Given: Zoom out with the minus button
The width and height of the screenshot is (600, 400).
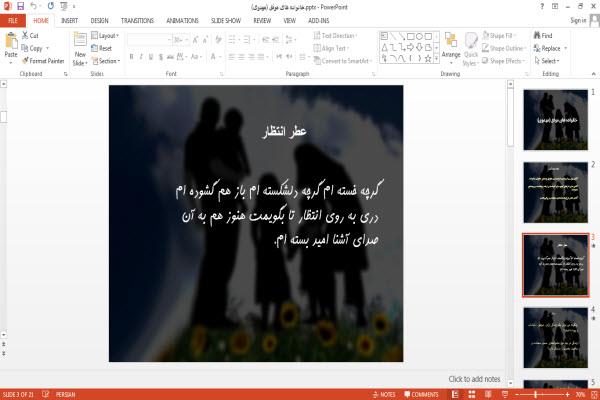Looking at the screenshot, I should click(x=517, y=394).
